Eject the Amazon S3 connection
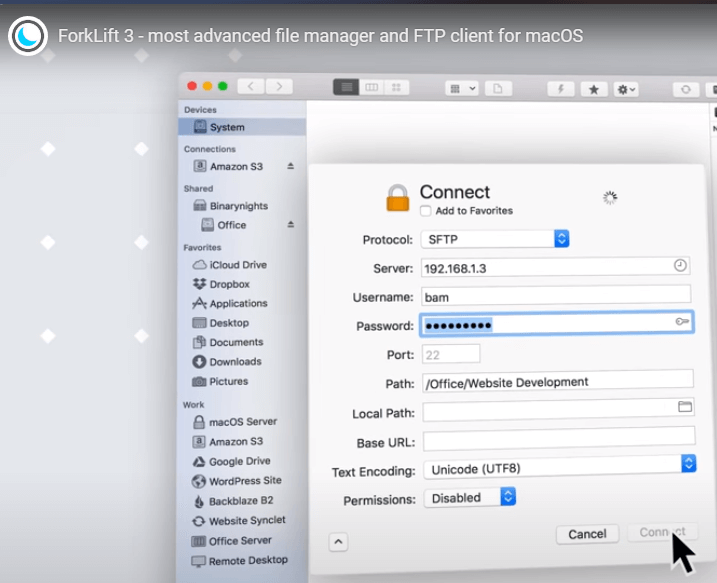 [x=290, y=166]
